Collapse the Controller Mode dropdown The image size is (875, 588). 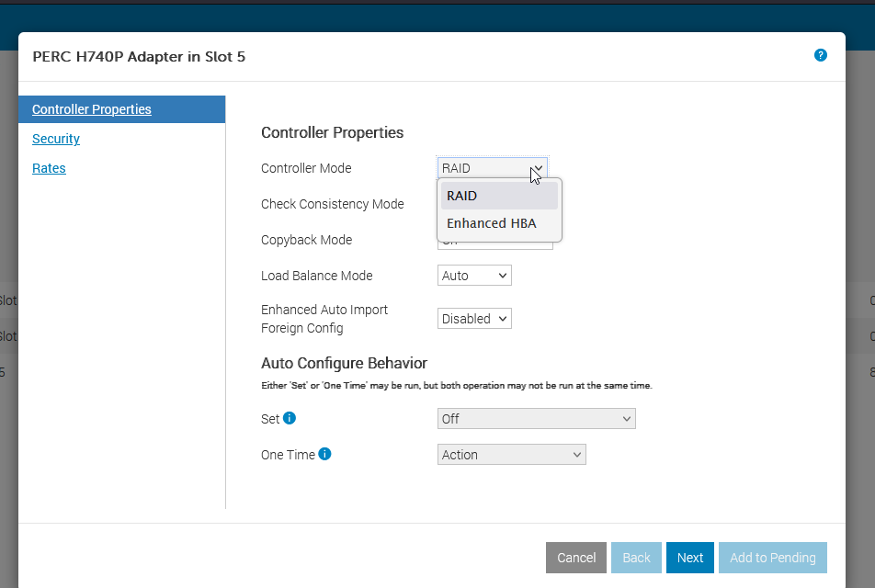493,168
